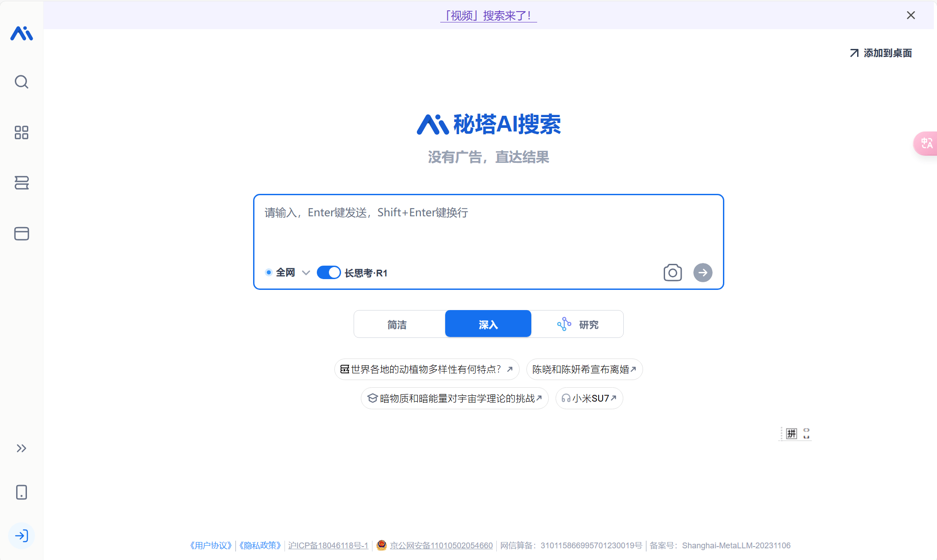
Task: Expand the sidebar using the double-arrow chevron
Action: (x=22, y=448)
